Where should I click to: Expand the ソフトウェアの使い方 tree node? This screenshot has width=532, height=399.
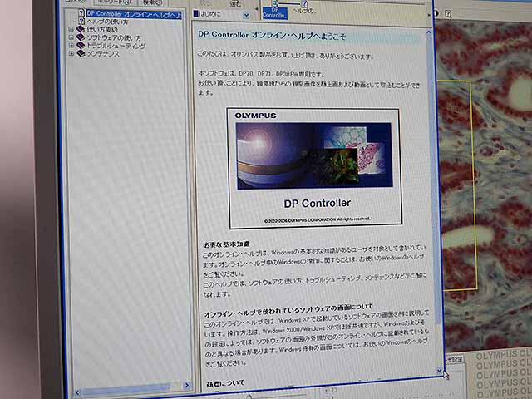pyautogui.click(x=71, y=37)
